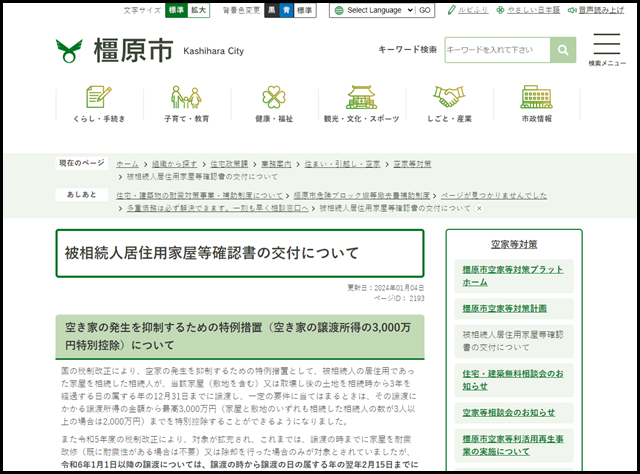640x474 pixels.
Task: Open 橿原市空家等対策プラットホーム sidebar link
Action: [x=513, y=276]
